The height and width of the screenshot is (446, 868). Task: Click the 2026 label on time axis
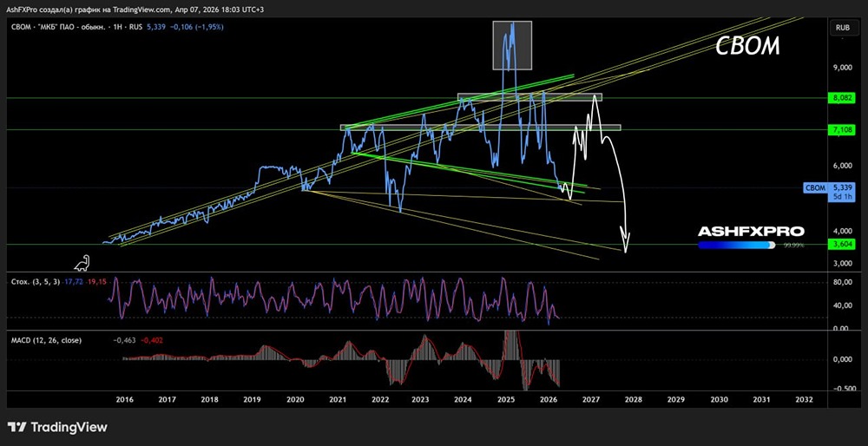tap(548, 399)
